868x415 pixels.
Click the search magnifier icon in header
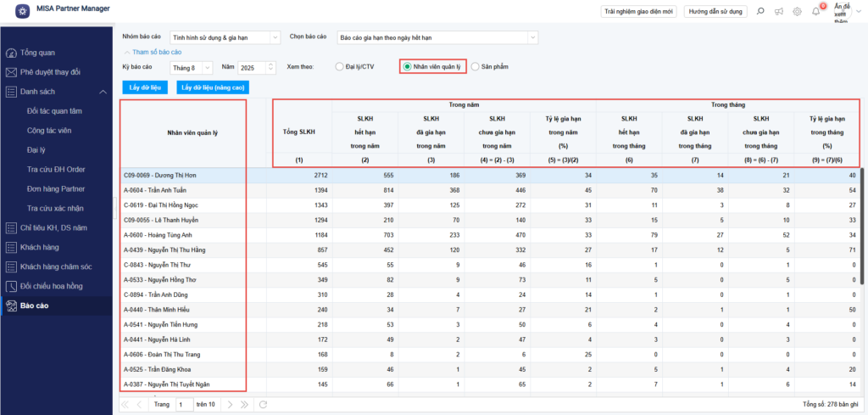click(x=759, y=11)
